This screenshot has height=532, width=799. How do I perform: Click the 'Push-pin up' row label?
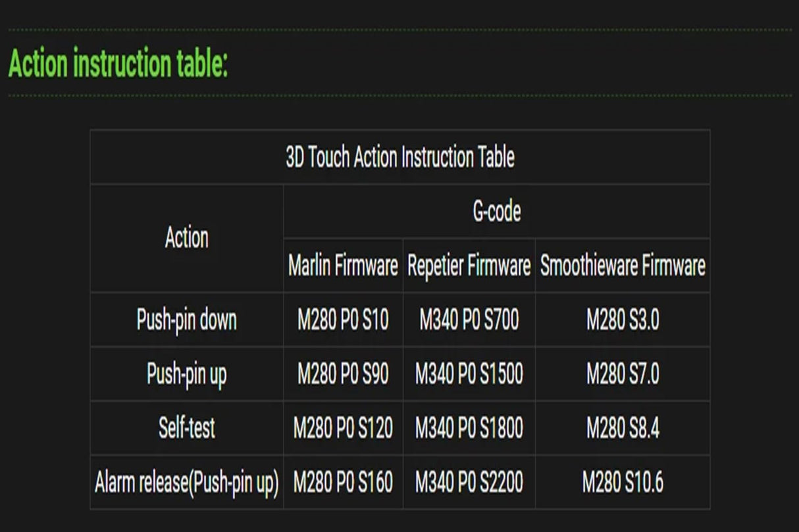pyautogui.click(x=187, y=374)
